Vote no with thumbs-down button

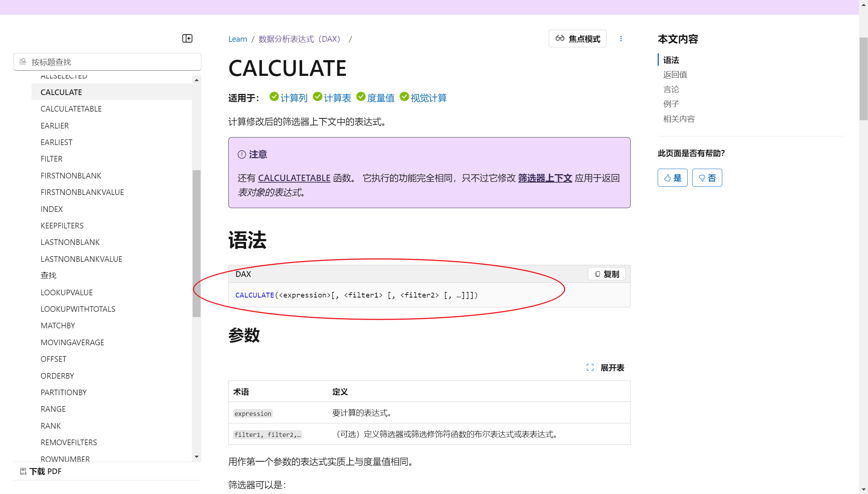pyautogui.click(x=706, y=178)
